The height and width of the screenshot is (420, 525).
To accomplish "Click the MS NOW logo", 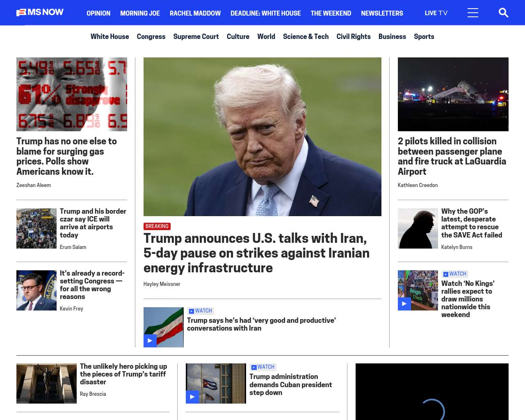I will coord(40,12).
